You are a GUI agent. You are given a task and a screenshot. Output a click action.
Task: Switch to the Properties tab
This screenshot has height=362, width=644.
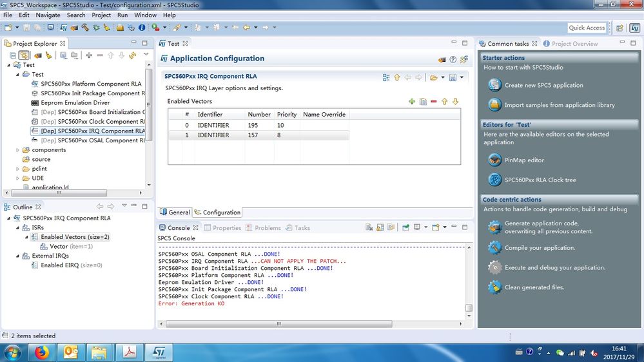pos(222,228)
